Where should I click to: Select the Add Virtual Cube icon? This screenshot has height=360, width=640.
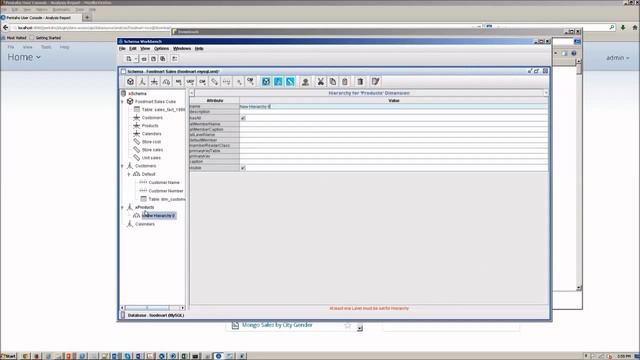[266, 82]
